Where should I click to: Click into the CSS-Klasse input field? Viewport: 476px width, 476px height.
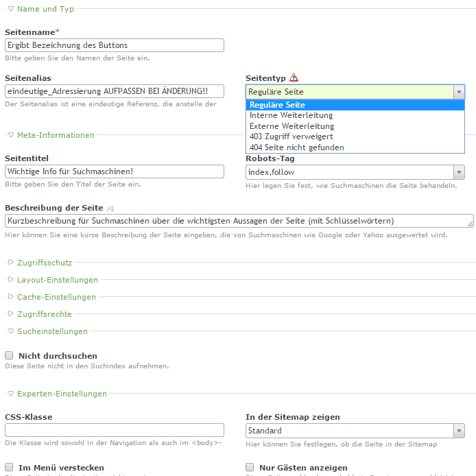(115, 430)
